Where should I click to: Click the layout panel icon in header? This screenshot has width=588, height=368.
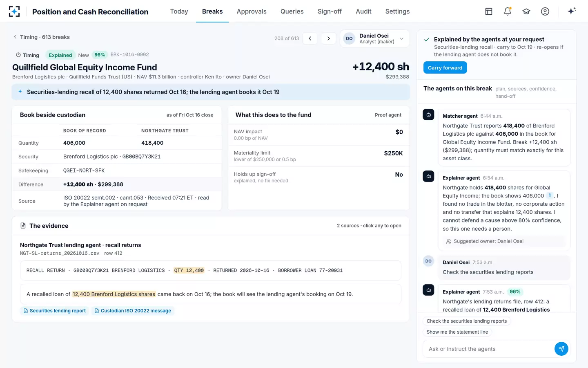click(489, 11)
